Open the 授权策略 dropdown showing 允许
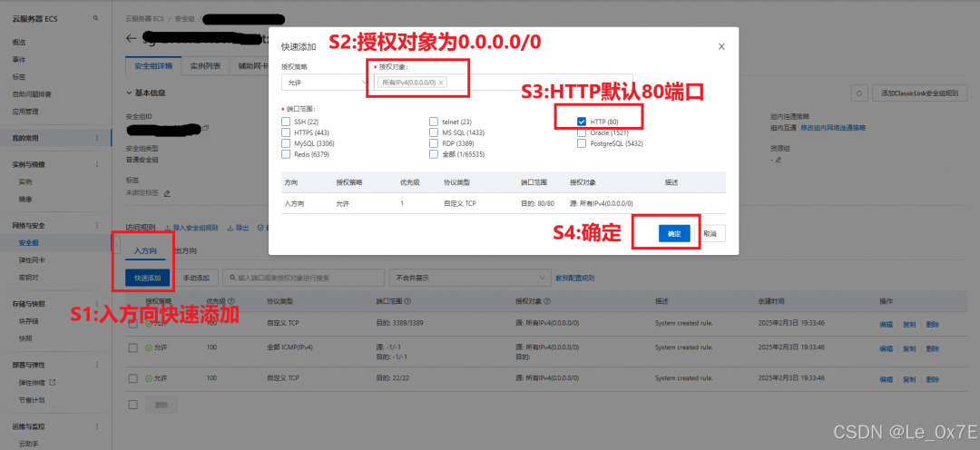The image size is (980, 450). [325, 83]
